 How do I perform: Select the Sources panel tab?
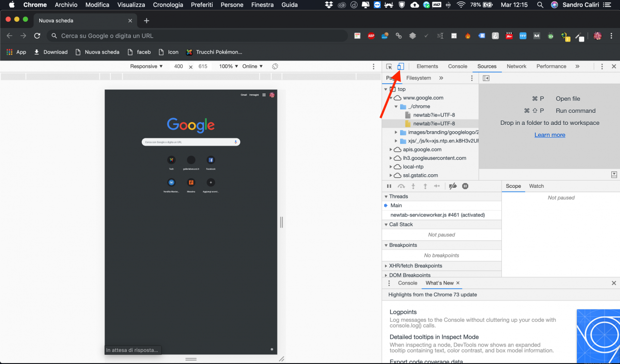[x=487, y=66]
